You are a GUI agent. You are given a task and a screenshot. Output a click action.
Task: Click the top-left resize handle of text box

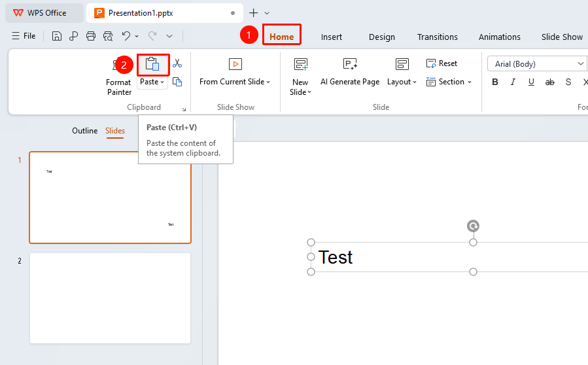[x=311, y=242]
